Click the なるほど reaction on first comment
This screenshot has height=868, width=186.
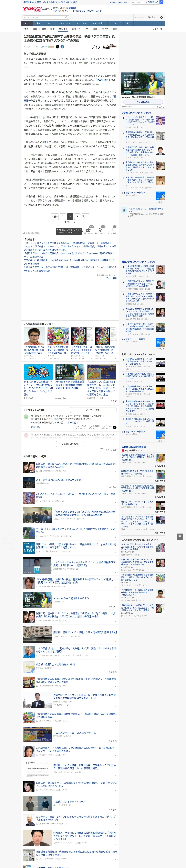coord(94,427)
